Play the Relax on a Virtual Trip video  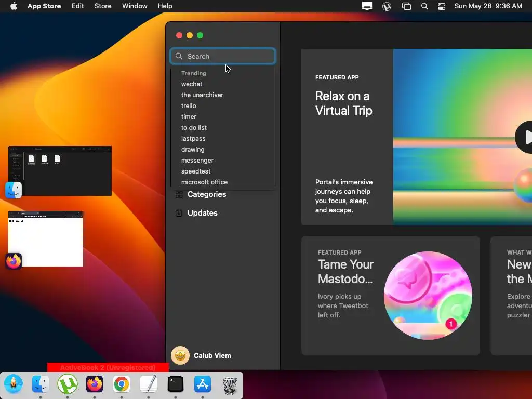[x=524, y=137]
